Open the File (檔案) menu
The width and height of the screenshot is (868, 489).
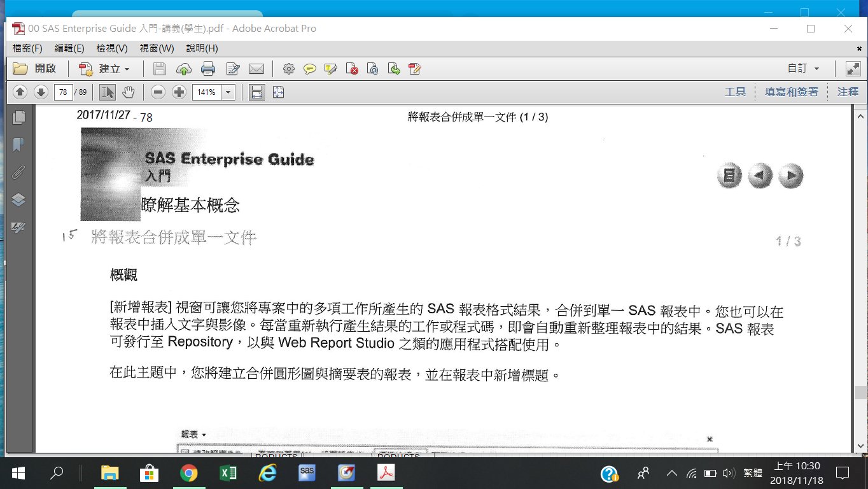27,48
